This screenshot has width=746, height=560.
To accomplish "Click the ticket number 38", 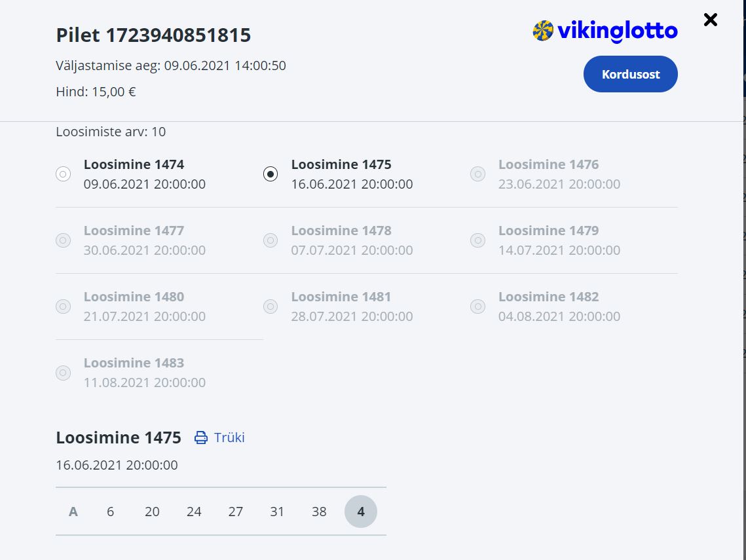I will (x=319, y=512).
